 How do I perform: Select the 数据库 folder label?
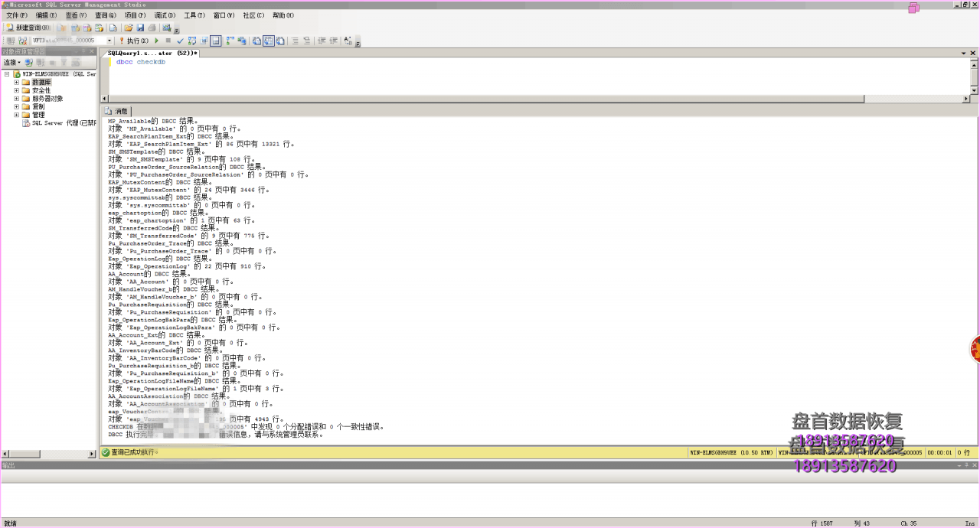[x=41, y=82]
